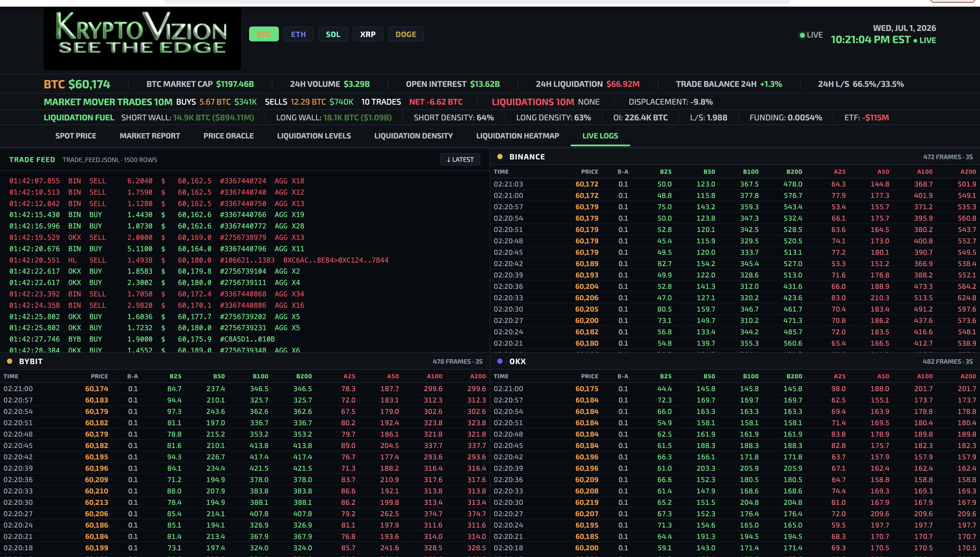Image resolution: width=980 pixels, height=557 pixels.
Task: Select Bybit row at 02:21:00
Action: pos(245,389)
